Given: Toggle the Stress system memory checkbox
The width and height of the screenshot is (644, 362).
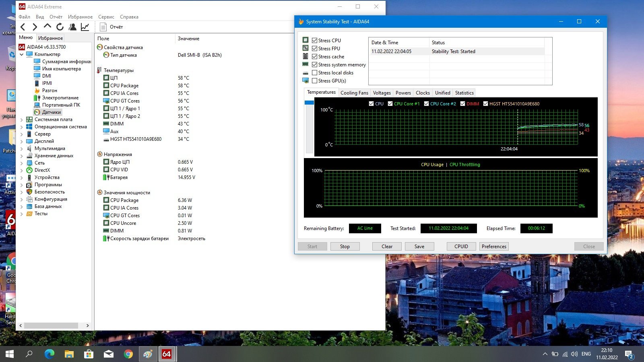Looking at the screenshot, I should (315, 64).
